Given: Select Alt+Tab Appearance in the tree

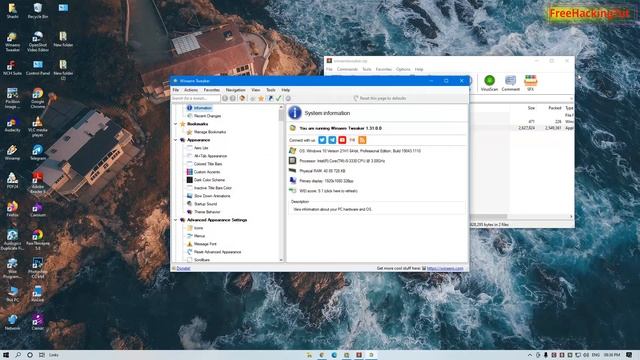Looking at the screenshot, I should pyautogui.click(x=210, y=156).
